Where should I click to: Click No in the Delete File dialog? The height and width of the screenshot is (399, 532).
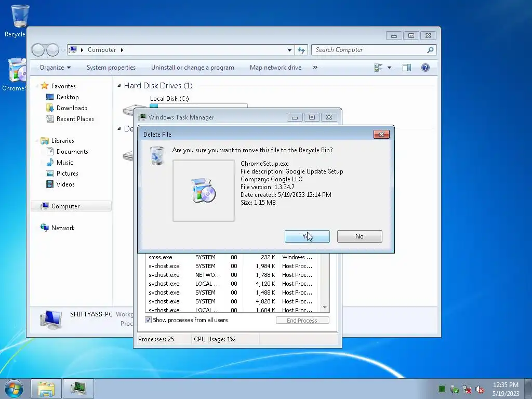tap(360, 236)
